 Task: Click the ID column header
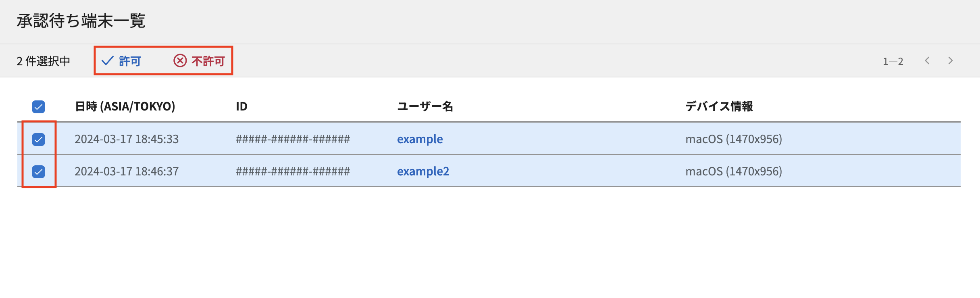pyautogui.click(x=241, y=106)
